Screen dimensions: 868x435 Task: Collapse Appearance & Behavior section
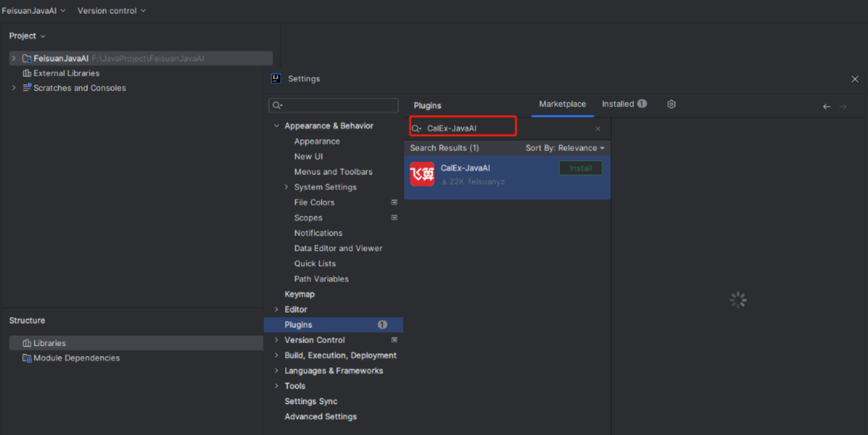point(277,126)
